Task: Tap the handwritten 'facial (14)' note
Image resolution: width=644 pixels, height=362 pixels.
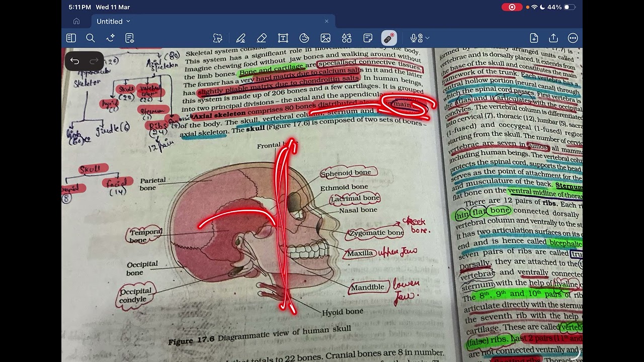Action: (118, 187)
